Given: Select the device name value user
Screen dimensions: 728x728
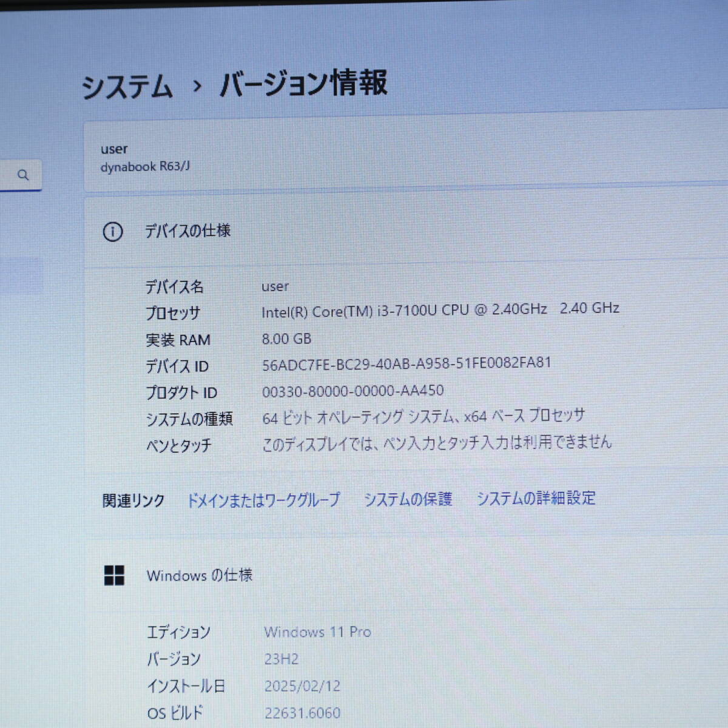Looking at the screenshot, I should pyautogui.click(x=275, y=286).
